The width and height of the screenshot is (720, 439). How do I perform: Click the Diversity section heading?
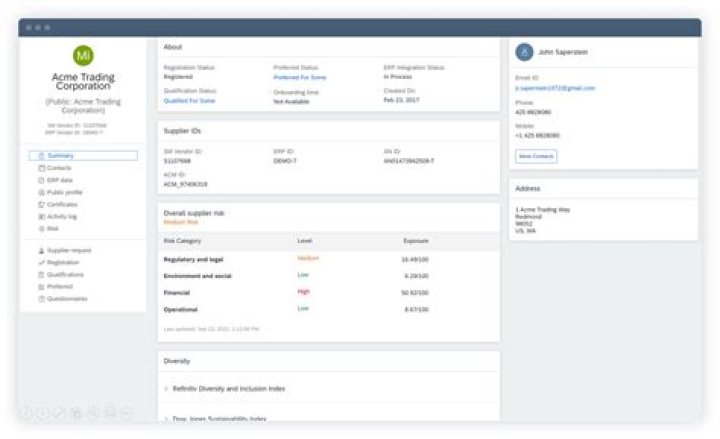[x=177, y=361]
